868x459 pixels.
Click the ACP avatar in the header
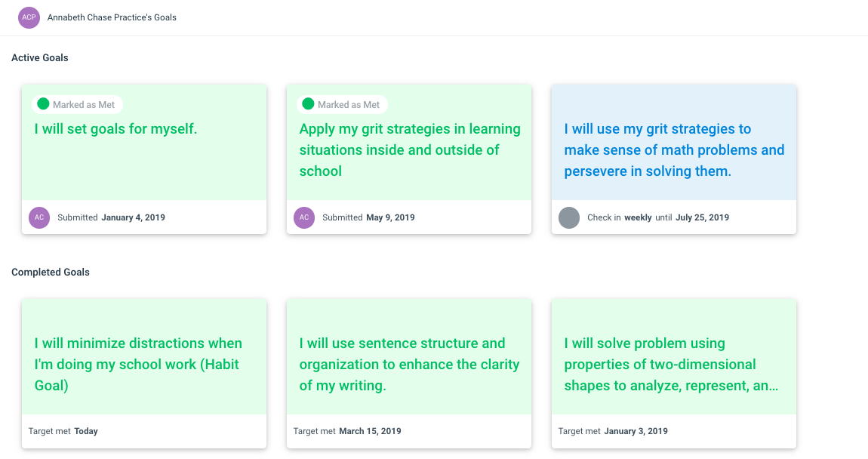(29, 17)
